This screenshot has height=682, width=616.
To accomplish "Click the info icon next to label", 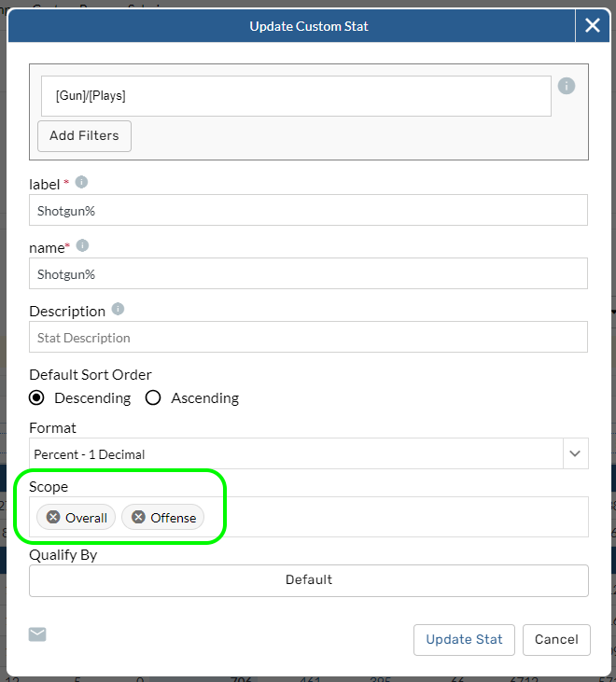I will 81,182.
